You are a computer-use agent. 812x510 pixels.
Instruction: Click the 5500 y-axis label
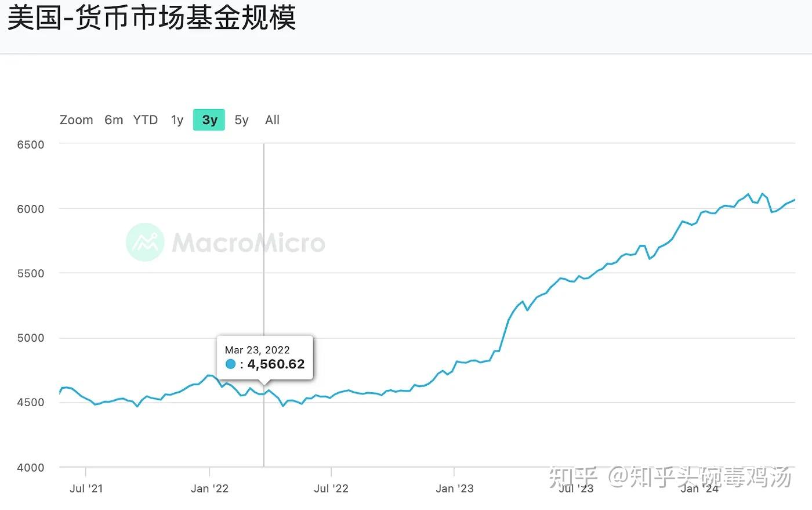point(31,273)
